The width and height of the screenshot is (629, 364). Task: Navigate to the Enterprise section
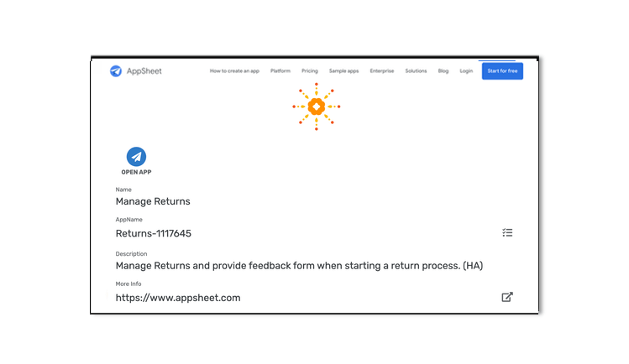point(382,71)
